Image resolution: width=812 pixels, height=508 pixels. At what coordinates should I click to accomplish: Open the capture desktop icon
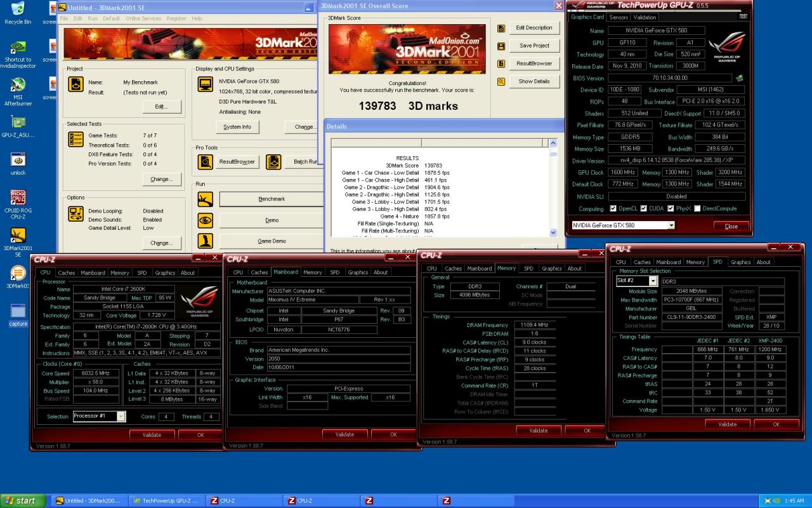pyautogui.click(x=18, y=311)
